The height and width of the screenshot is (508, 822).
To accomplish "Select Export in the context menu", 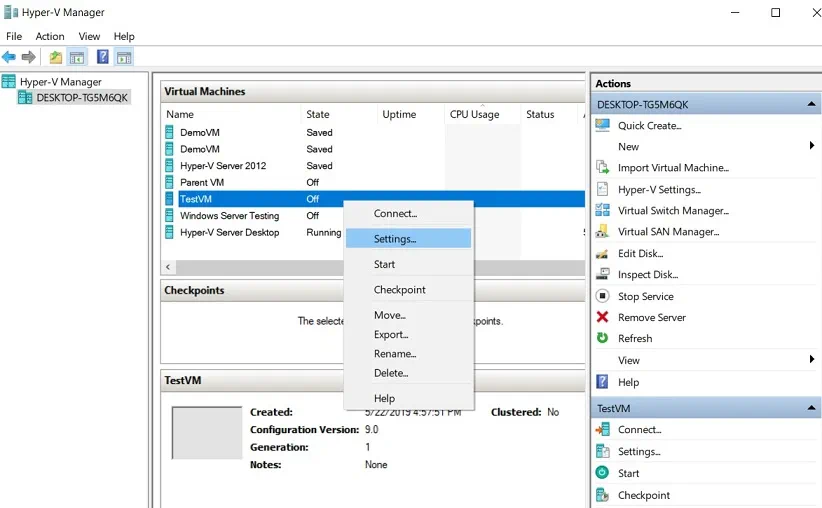I will coord(391,335).
